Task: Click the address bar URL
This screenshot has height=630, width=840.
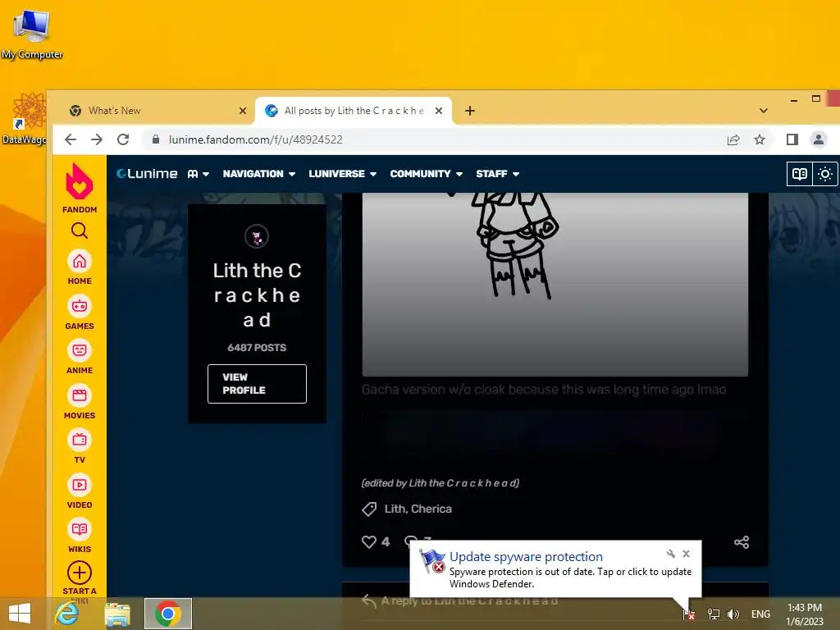Action: tap(256, 139)
